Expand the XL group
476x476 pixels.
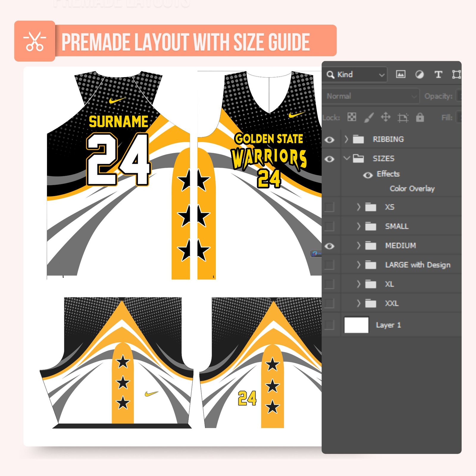click(358, 284)
